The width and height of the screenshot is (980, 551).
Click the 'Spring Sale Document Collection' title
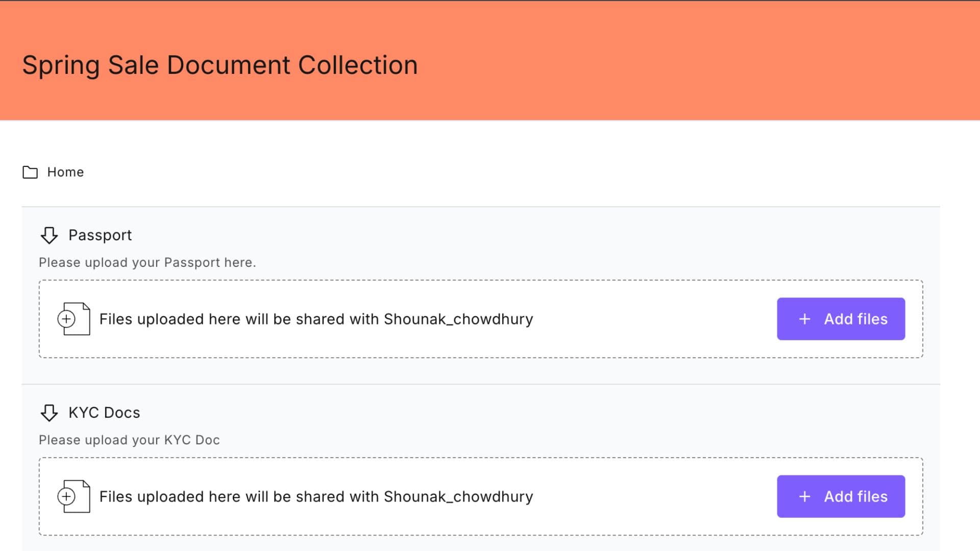click(220, 65)
